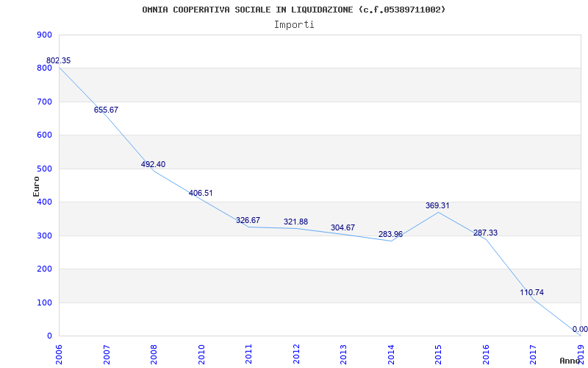Click the Importi subtitle
The width and height of the screenshot is (588, 368).
(294, 25)
